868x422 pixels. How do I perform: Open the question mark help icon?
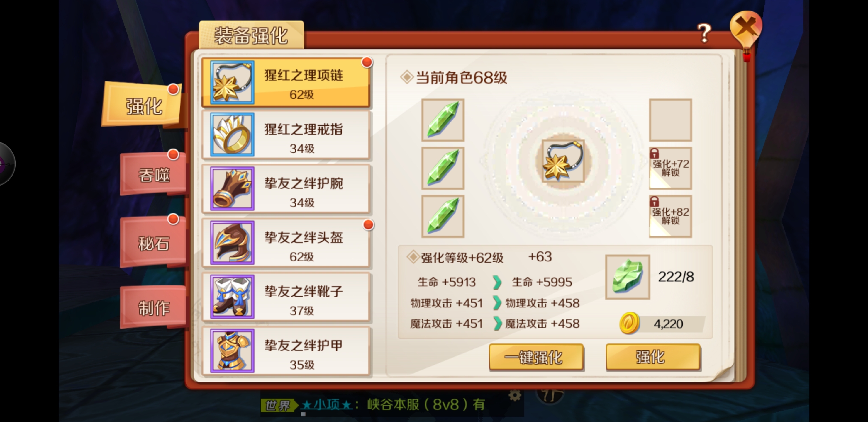tap(704, 33)
